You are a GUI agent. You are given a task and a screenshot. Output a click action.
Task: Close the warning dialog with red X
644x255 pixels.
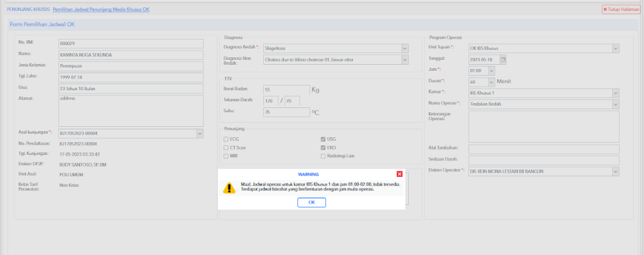(x=399, y=174)
